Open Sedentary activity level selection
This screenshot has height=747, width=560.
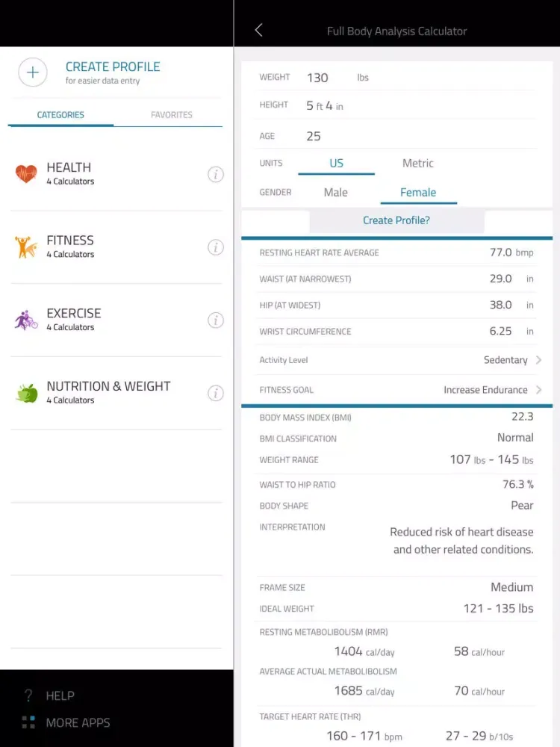(505, 360)
